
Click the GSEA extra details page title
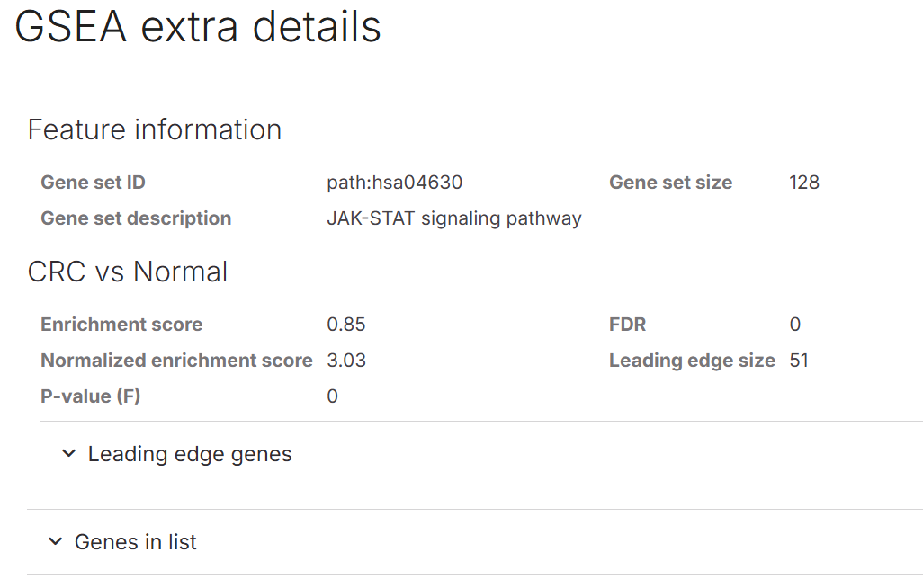coord(199,27)
